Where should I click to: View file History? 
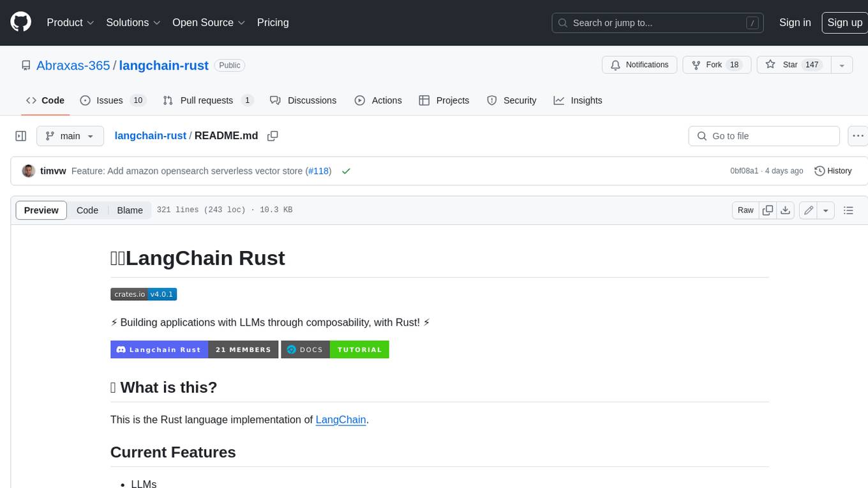pyautogui.click(x=833, y=171)
